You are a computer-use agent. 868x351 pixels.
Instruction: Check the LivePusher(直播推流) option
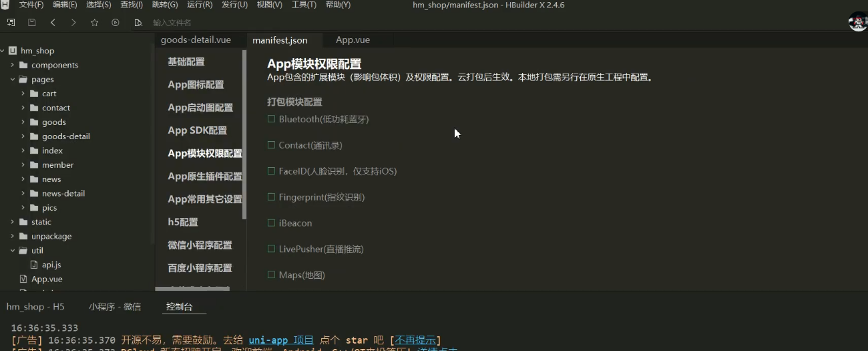click(271, 249)
